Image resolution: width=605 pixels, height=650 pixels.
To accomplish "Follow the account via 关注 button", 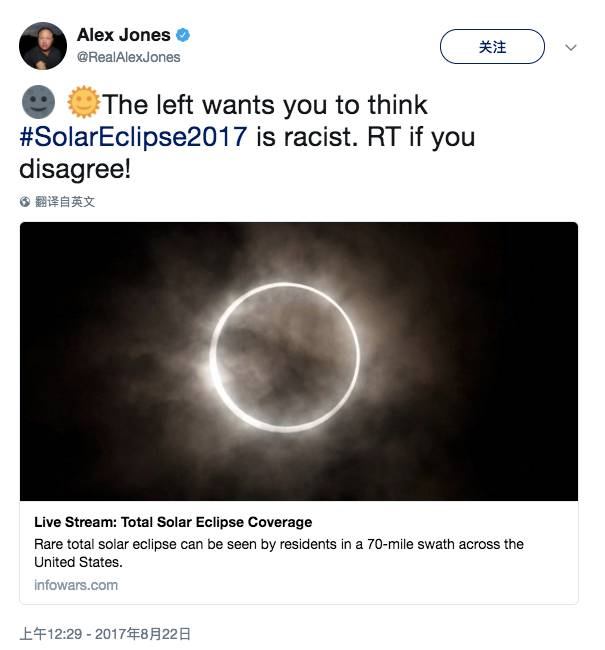I will pyautogui.click(x=492, y=47).
